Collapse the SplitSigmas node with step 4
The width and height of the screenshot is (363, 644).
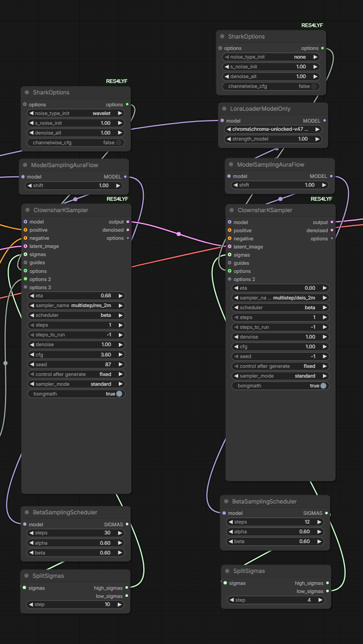coord(227,571)
